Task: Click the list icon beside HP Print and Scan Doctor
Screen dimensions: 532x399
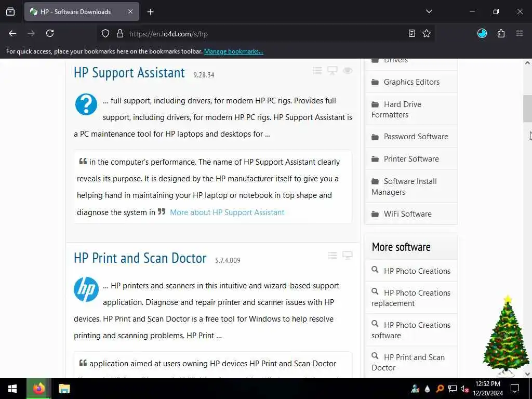Action: pos(332,256)
